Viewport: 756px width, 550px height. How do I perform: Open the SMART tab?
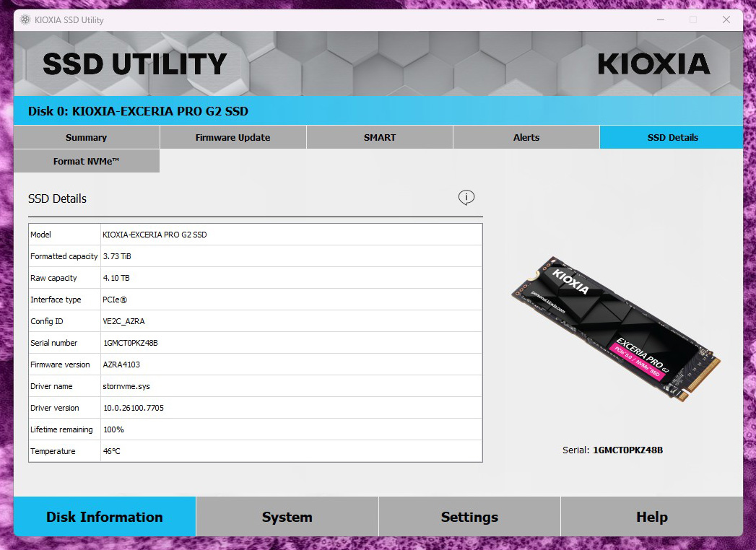[x=380, y=137]
